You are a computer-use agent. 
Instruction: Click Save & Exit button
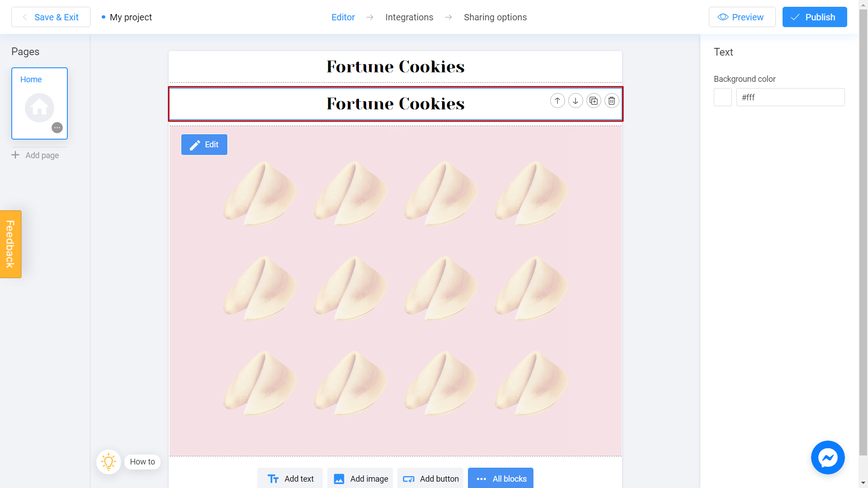51,17
